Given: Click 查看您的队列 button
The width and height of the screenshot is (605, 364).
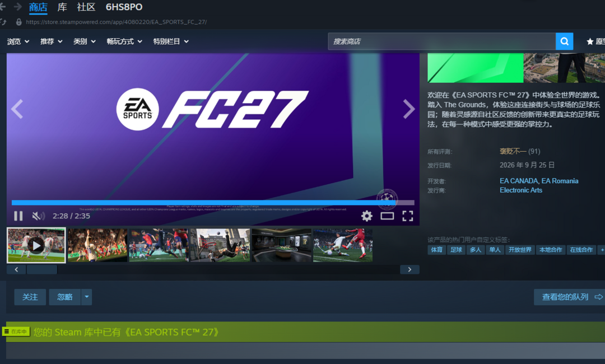Looking at the screenshot, I should (x=570, y=297).
